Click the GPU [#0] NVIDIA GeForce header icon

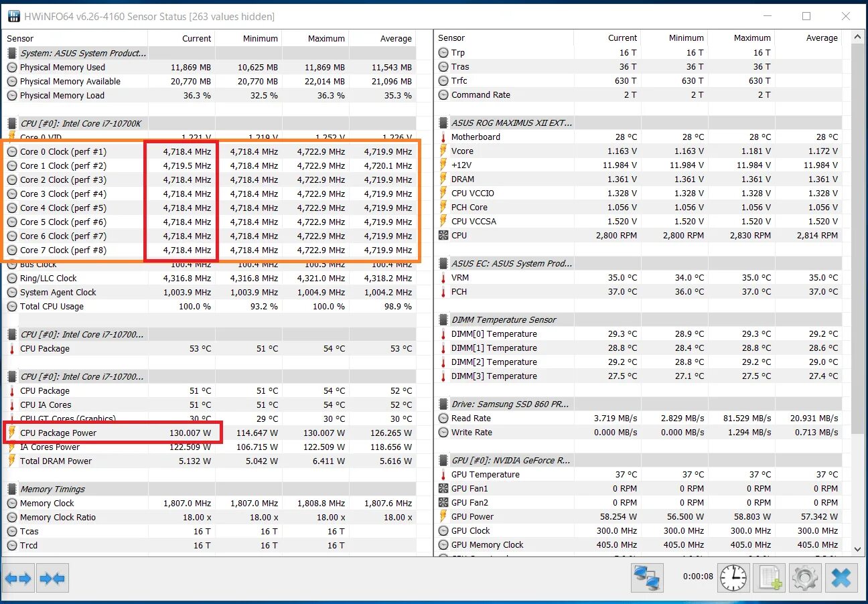click(x=443, y=461)
